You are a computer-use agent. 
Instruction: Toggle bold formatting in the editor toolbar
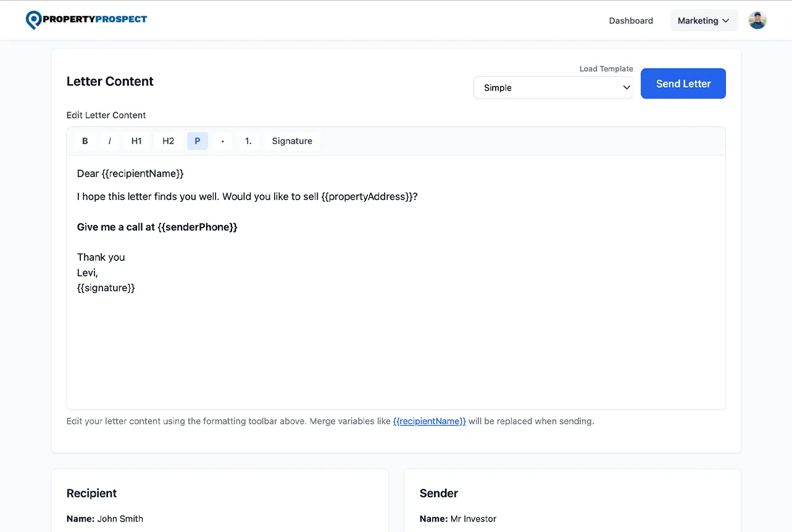pos(85,141)
